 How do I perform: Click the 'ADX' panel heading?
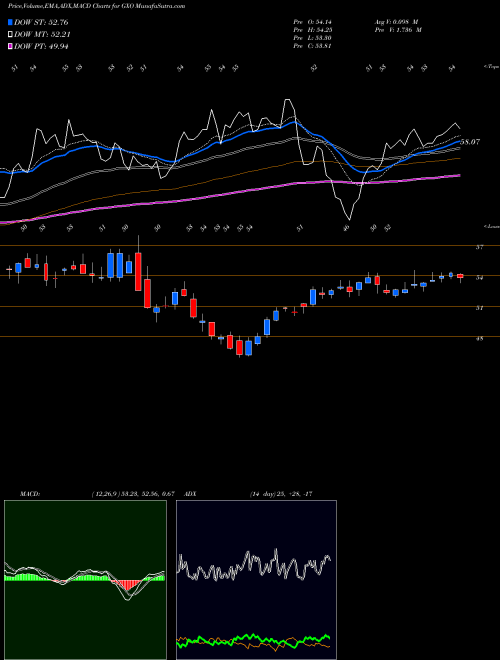[191, 494]
